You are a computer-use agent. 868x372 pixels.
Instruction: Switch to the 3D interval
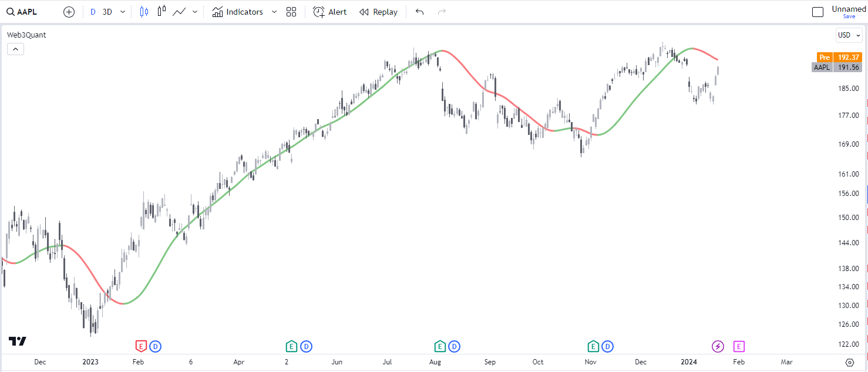[x=107, y=12]
